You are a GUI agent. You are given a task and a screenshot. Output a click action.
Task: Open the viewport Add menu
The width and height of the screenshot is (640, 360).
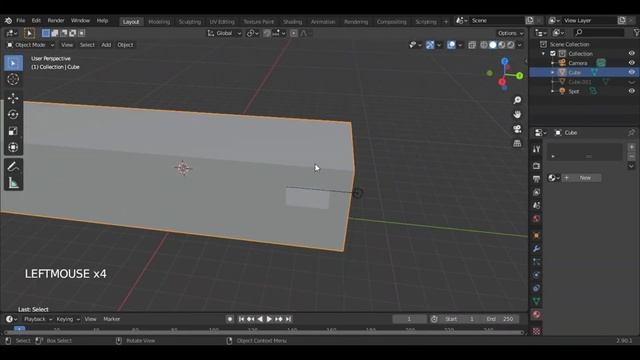coord(106,45)
